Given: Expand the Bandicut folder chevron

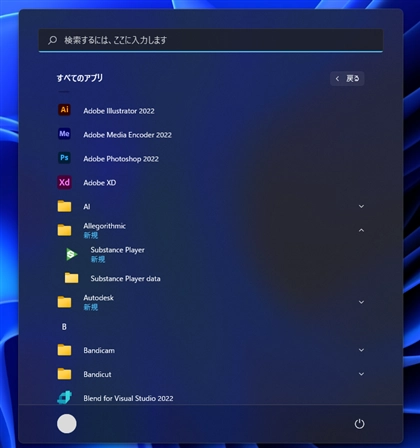Looking at the screenshot, I should pyautogui.click(x=361, y=374).
